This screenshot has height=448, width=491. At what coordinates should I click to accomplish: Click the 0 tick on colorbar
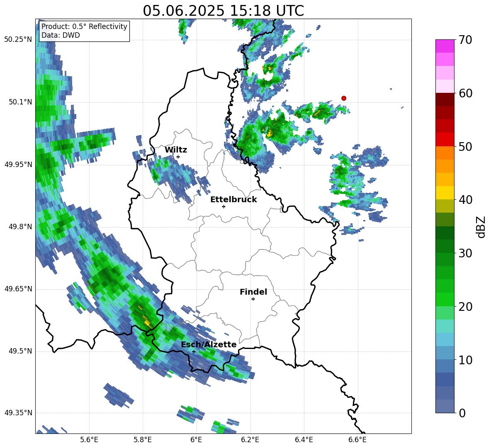(462, 413)
